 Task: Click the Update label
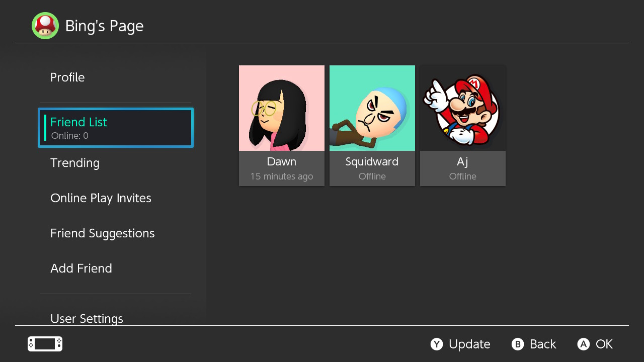pos(469,344)
